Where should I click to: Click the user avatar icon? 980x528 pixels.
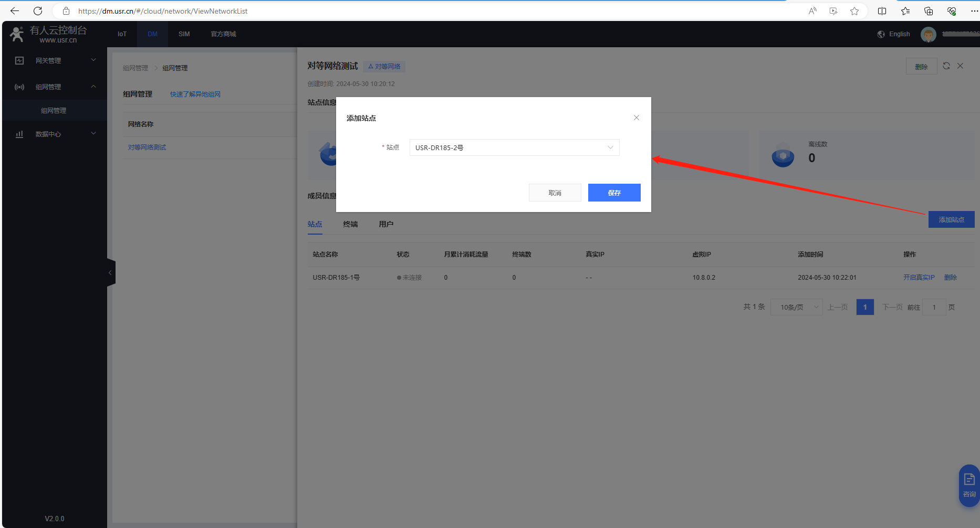click(x=928, y=34)
